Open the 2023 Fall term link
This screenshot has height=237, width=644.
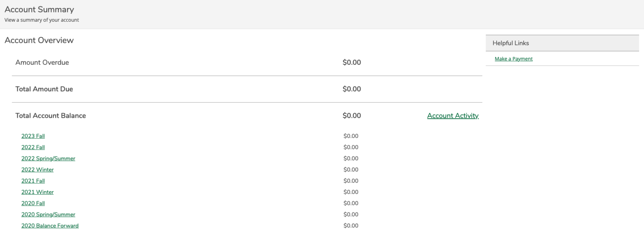(33, 136)
